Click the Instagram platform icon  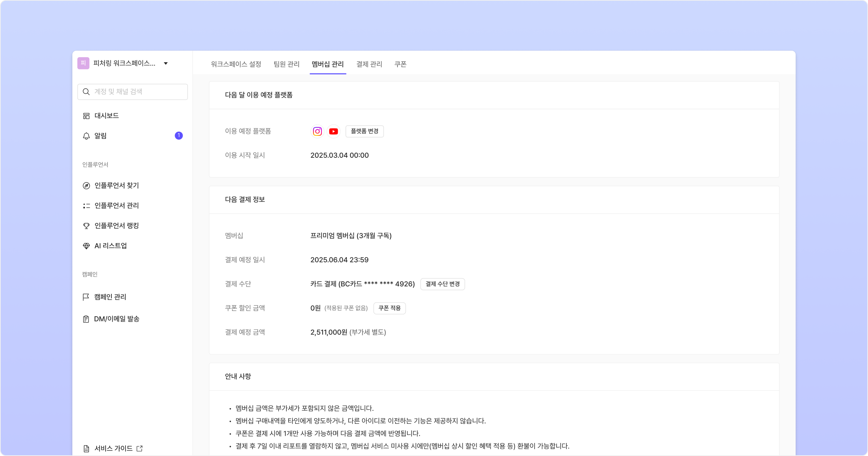click(317, 131)
